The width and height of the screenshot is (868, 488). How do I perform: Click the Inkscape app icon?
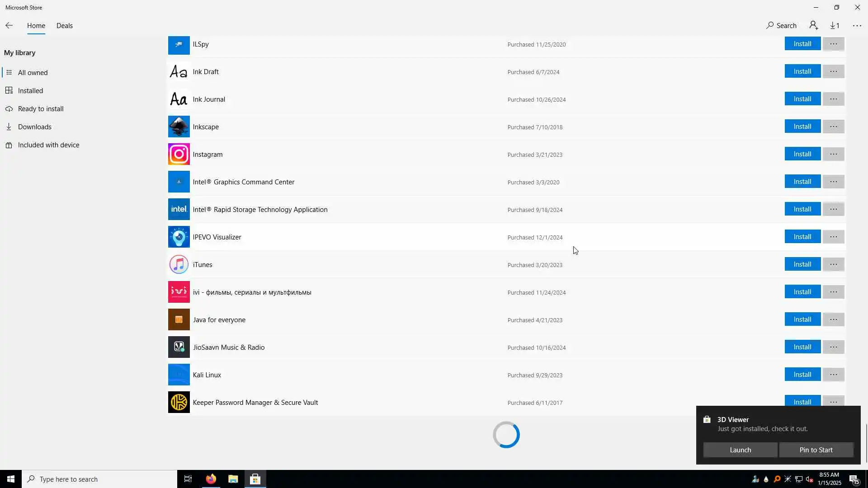pyautogui.click(x=179, y=127)
